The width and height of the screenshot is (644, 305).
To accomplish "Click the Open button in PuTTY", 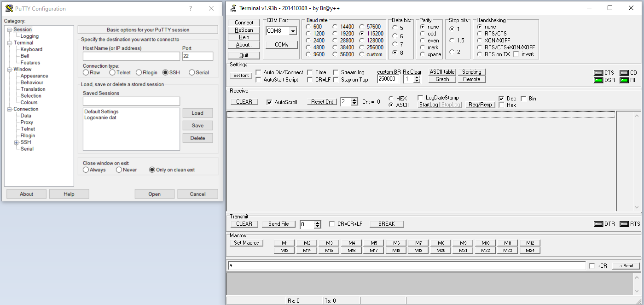I will tap(155, 194).
